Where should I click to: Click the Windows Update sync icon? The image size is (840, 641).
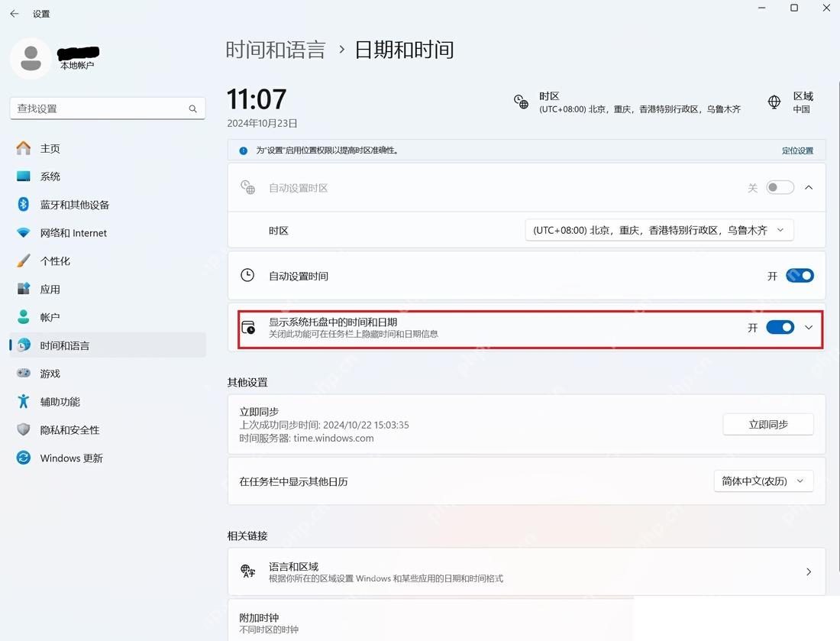pyautogui.click(x=23, y=458)
